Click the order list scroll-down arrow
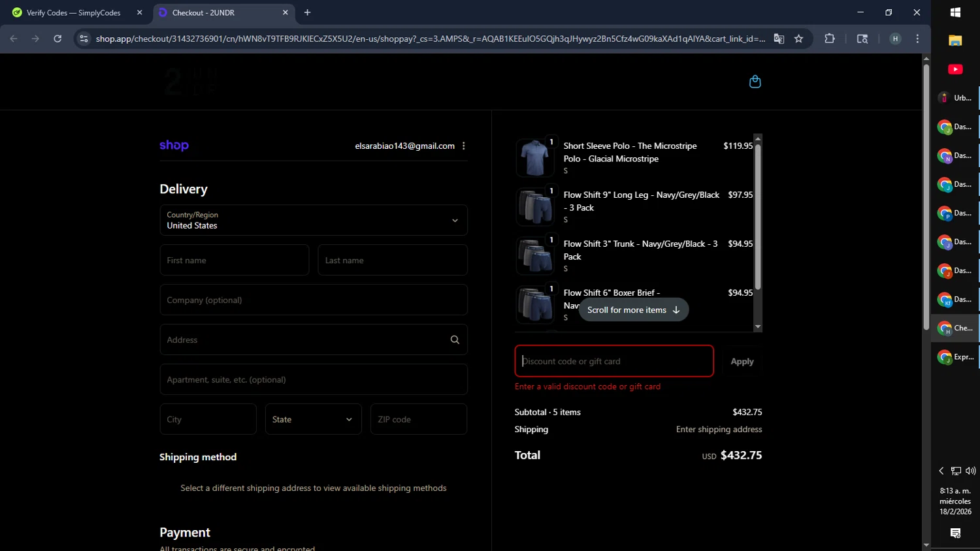 (758, 326)
